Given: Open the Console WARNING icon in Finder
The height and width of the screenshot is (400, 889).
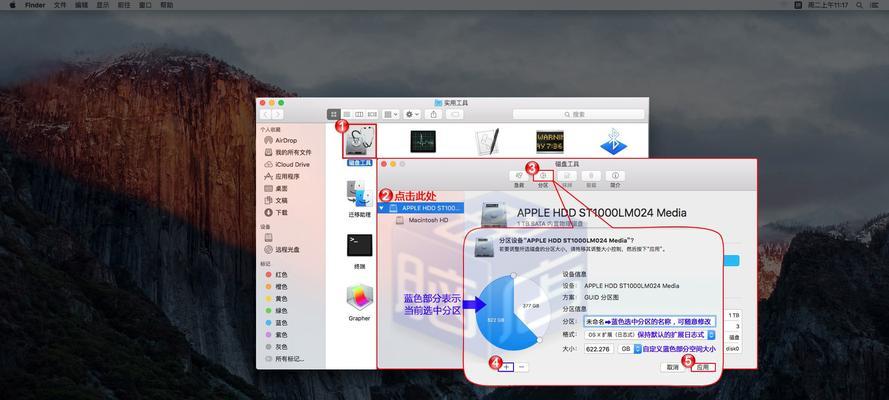Looking at the screenshot, I should click(550, 142).
